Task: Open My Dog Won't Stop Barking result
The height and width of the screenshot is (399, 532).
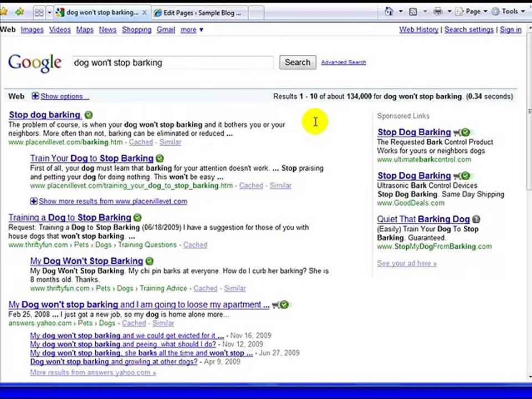Action: pyautogui.click(x=86, y=261)
